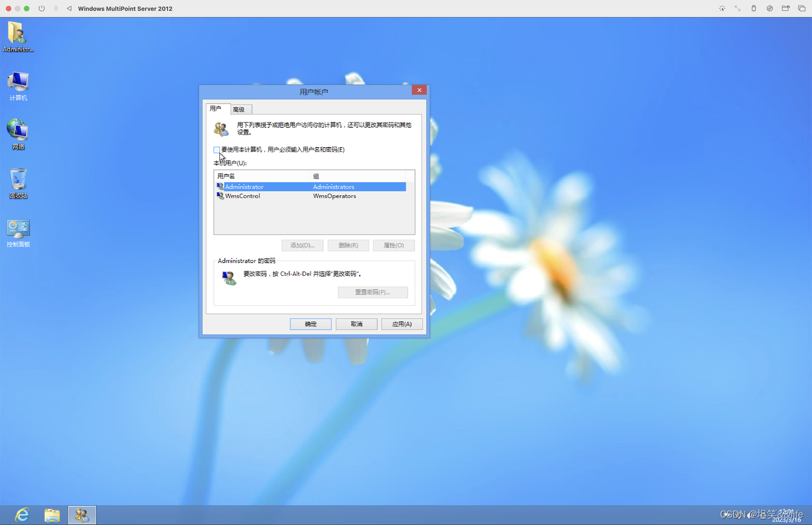This screenshot has width=812, height=525.
Task: Click the 组 column header
Action: click(x=359, y=176)
